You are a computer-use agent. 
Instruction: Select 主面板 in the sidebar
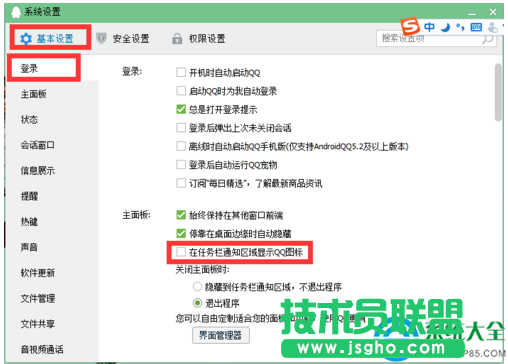[34, 94]
